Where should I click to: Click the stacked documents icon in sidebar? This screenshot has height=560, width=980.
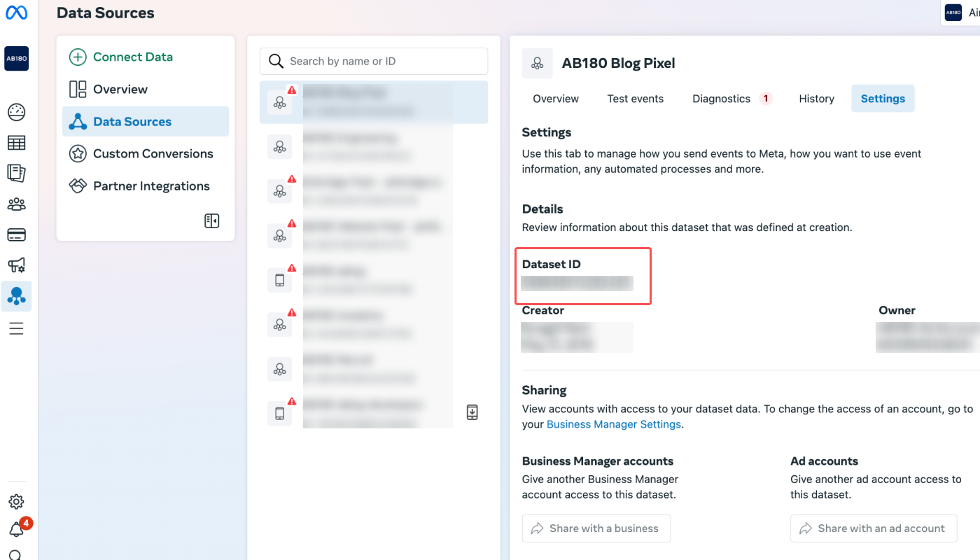[16, 173]
